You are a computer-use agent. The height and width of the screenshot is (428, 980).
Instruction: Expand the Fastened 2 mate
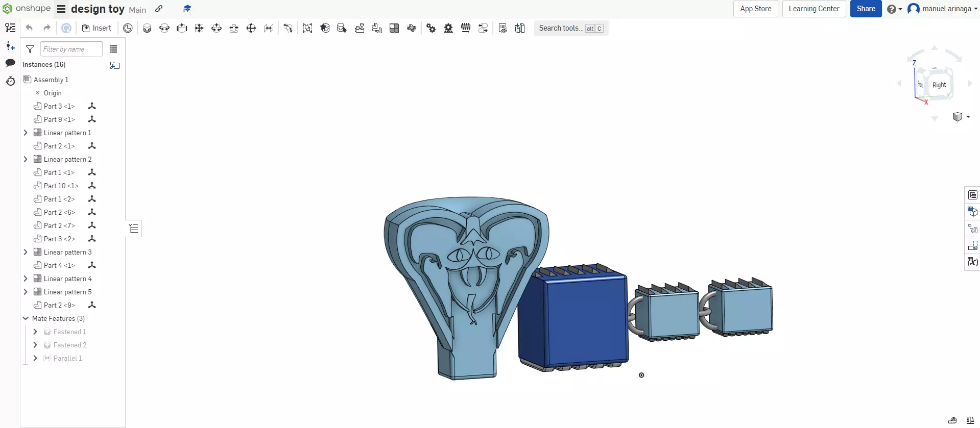pos(35,345)
